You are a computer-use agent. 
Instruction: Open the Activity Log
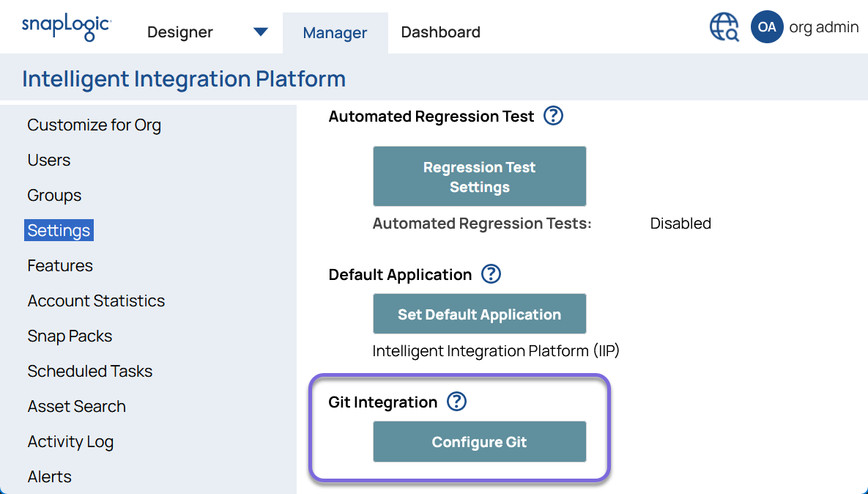point(70,441)
